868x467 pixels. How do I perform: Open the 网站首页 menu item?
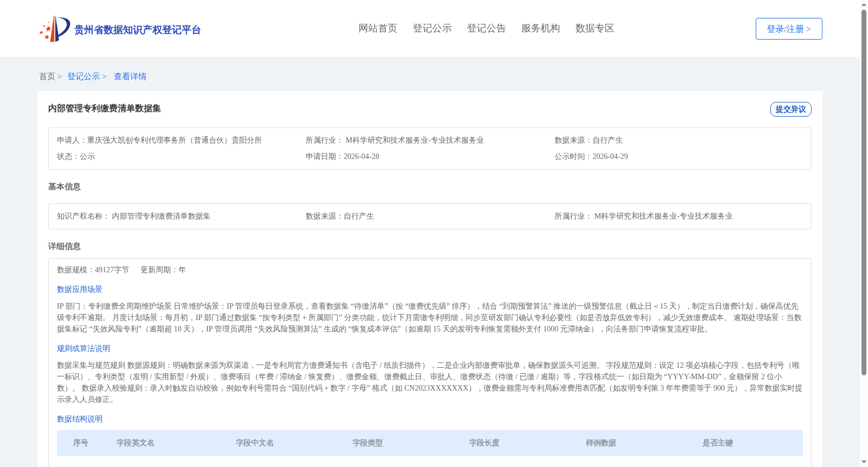coord(378,28)
